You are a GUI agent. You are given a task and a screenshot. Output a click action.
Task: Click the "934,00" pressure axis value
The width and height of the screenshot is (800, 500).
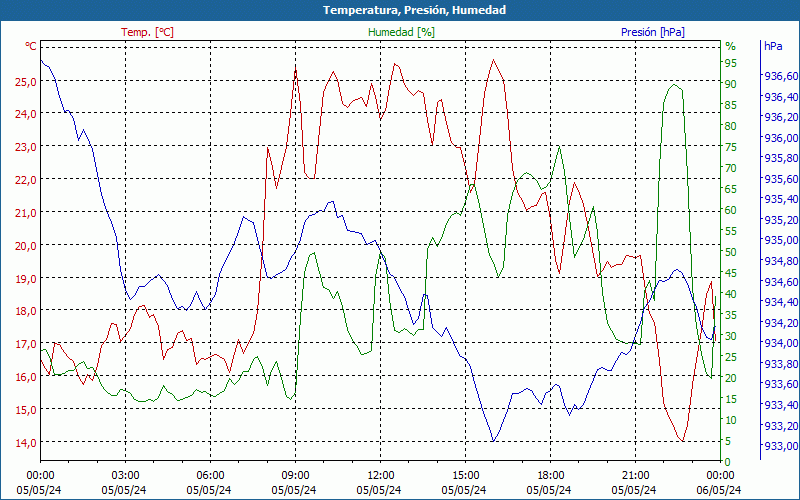[781, 343]
